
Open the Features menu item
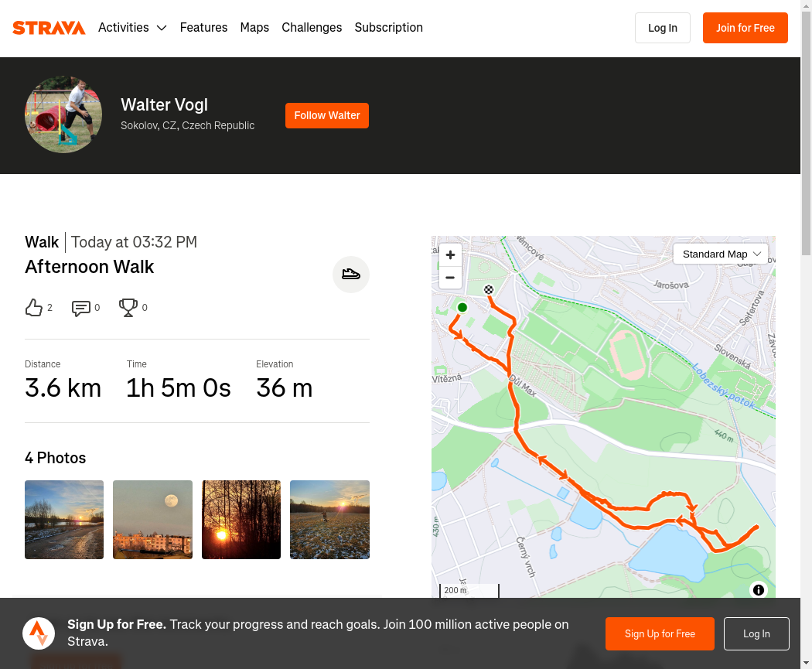(203, 28)
